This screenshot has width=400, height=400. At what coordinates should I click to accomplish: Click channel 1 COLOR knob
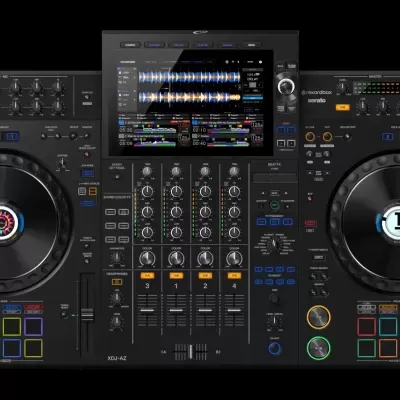click(x=176, y=259)
